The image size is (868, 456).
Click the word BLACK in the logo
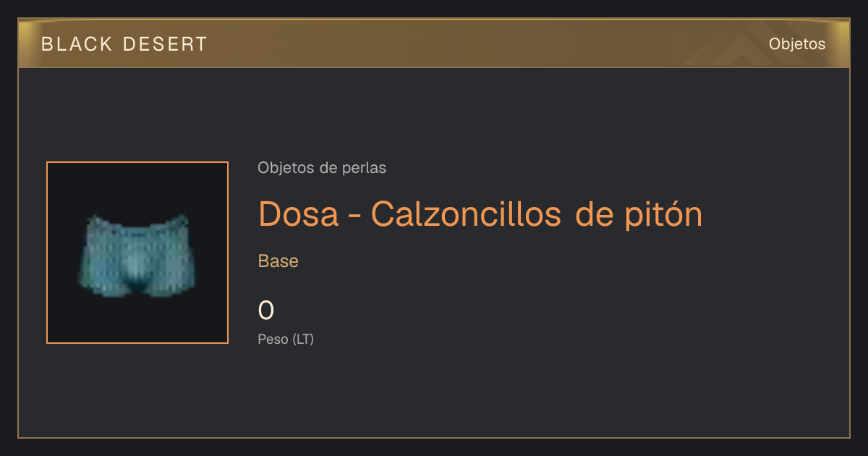click(77, 44)
